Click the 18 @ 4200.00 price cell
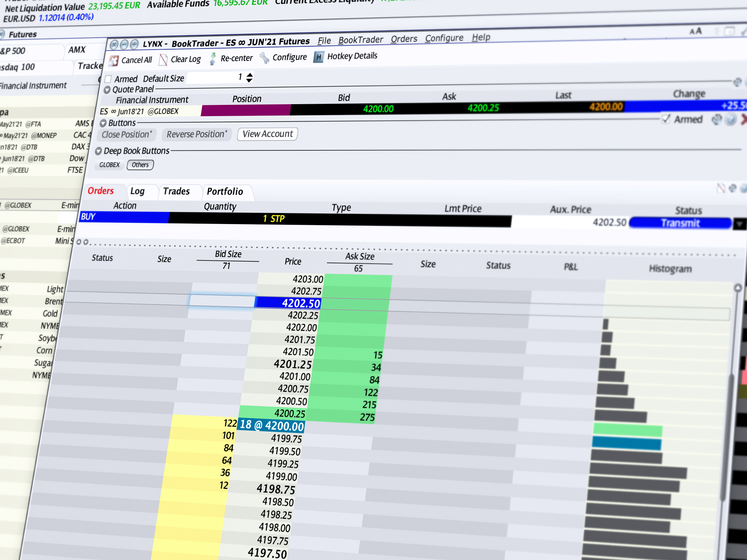Screen dimensions: 747x560 [272, 425]
